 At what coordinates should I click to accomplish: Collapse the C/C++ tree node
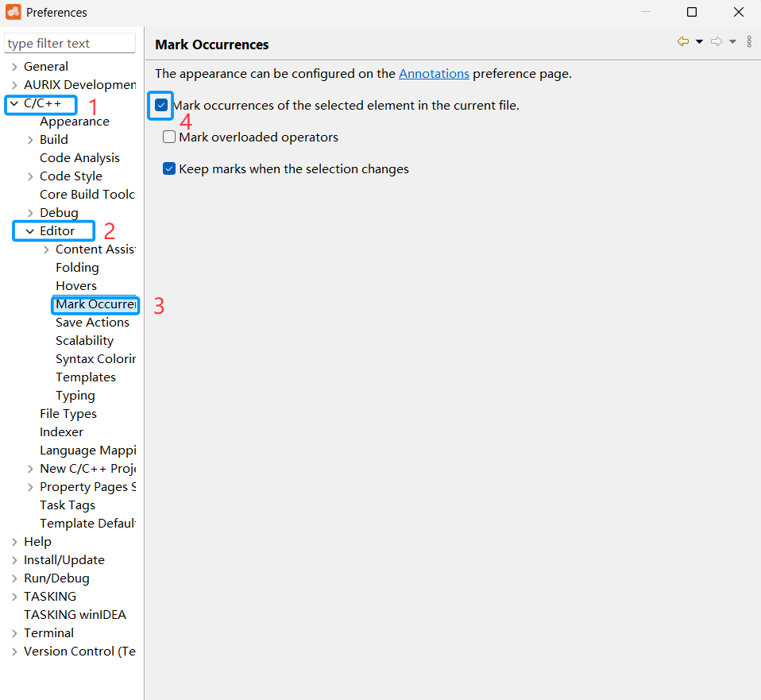point(14,103)
